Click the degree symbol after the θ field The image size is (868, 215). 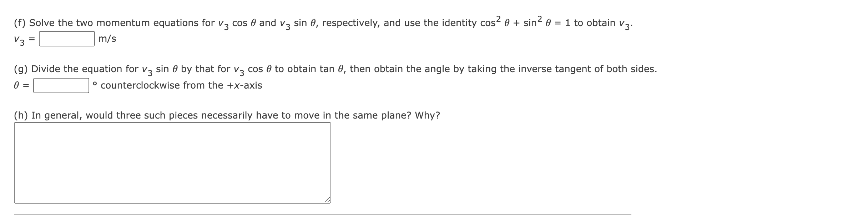(95, 84)
